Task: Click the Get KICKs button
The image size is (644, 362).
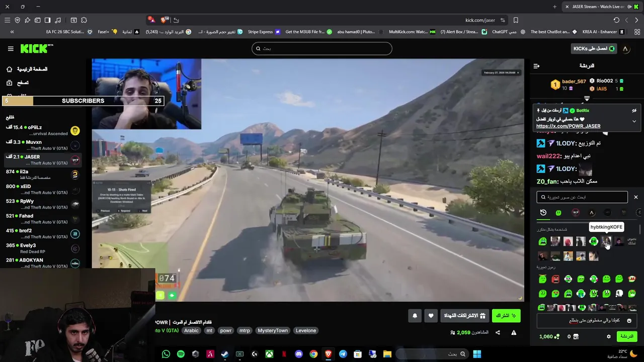Action: (594, 48)
